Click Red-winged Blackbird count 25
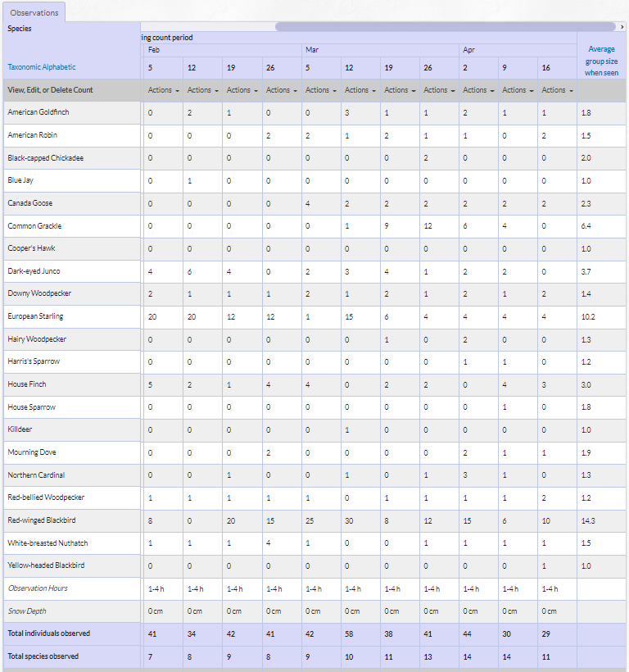 310,520
